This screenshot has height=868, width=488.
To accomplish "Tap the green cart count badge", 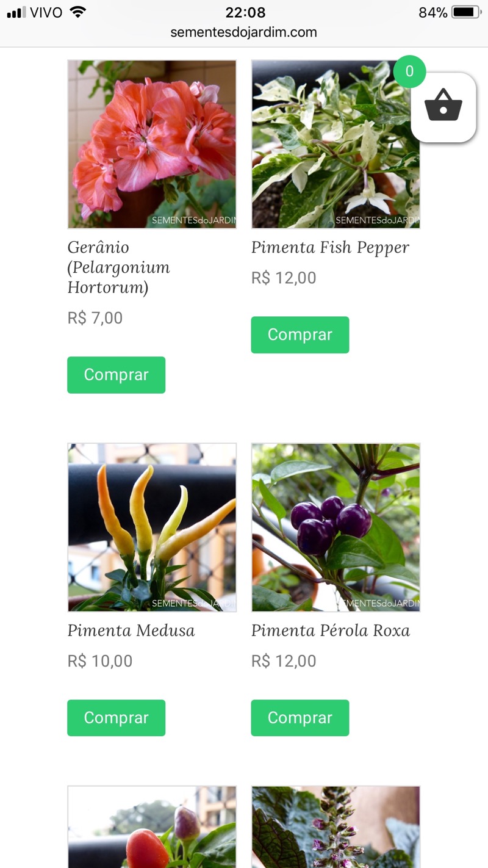I will pyautogui.click(x=409, y=71).
